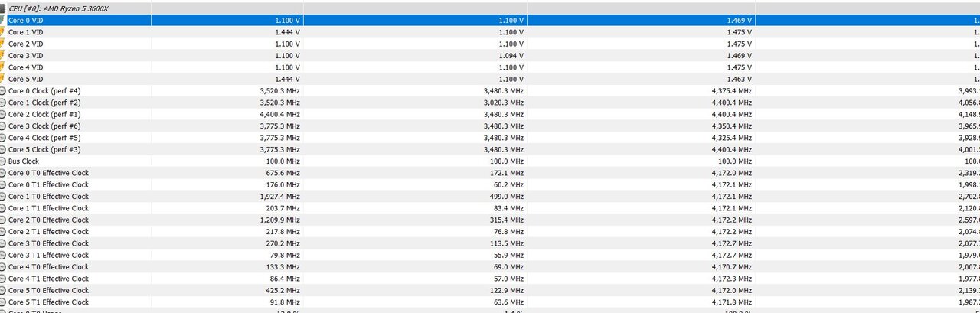Click the icon beside Core 1 T0 Effective Clock
Image resolution: width=980 pixels, height=313 pixels.
2,197
